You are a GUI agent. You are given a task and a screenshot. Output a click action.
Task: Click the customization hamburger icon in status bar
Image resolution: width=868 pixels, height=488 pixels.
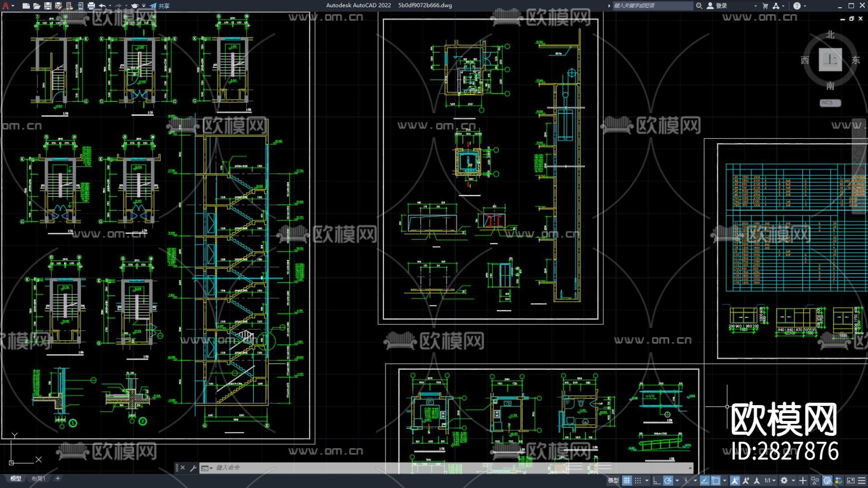coord(862,480)
